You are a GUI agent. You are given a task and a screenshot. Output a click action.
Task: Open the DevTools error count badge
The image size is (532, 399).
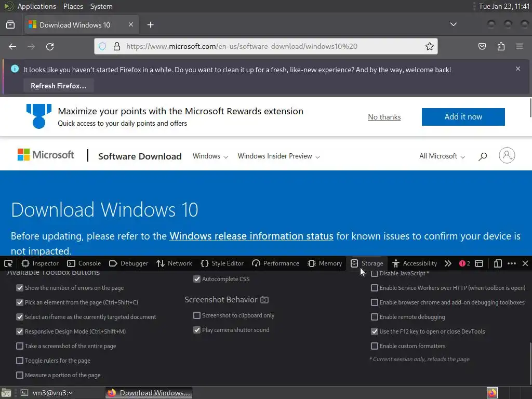(464, 263)
